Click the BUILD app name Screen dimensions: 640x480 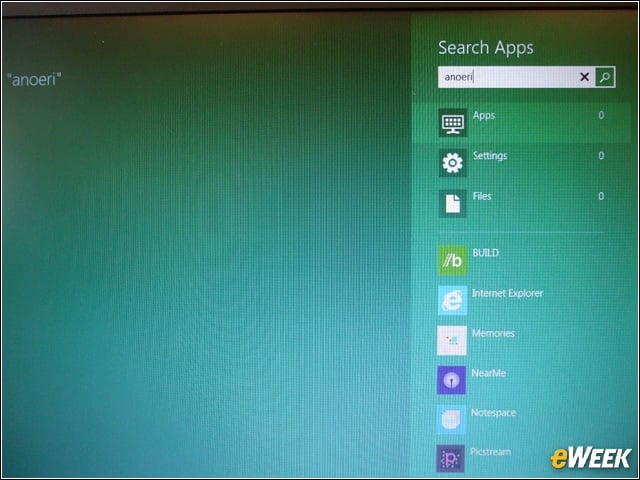[485, 253]
